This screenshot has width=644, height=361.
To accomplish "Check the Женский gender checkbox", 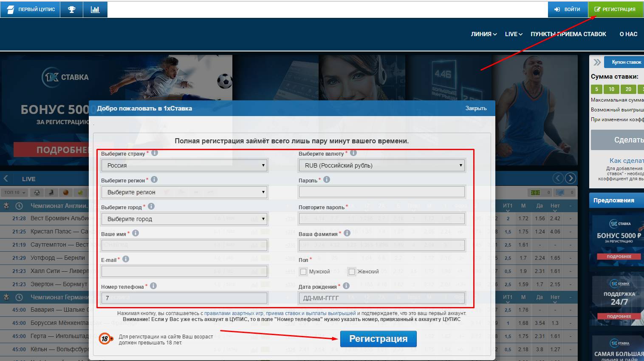I will coord(351,271).
